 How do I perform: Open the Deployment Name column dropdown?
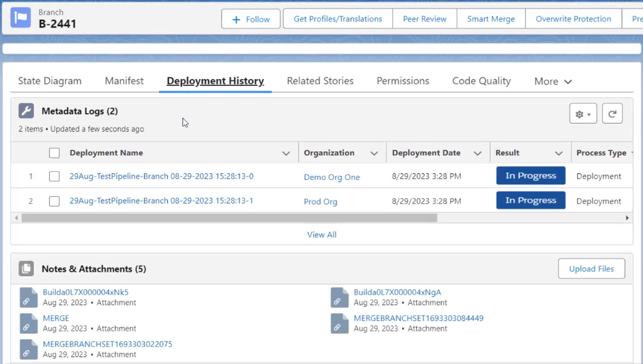(286, 154)
